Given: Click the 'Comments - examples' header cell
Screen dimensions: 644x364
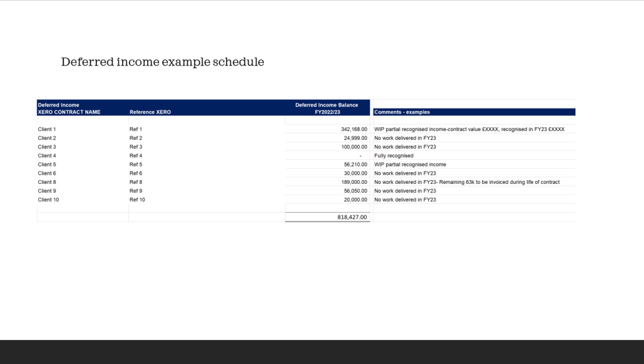Looking at the screenshot, I should 402,112.
